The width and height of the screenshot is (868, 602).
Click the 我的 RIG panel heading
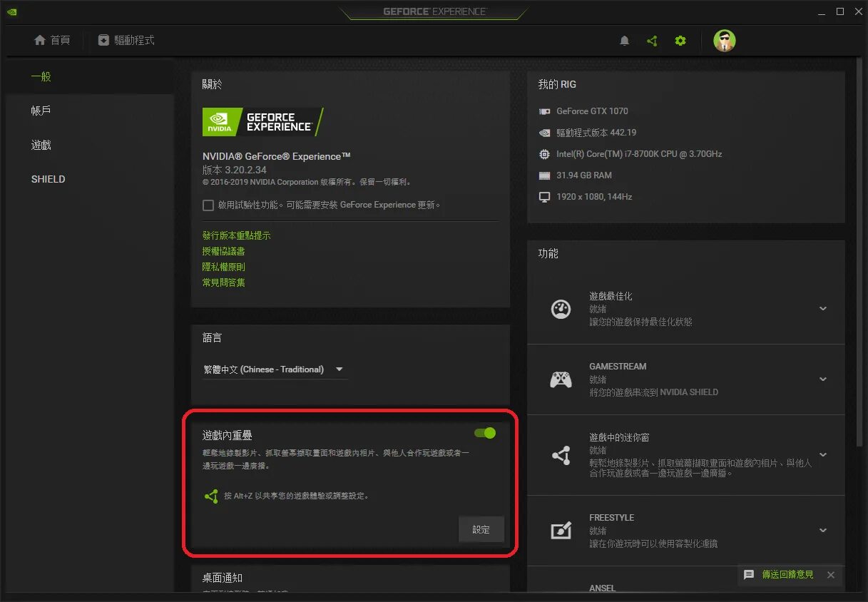point(557,84)
